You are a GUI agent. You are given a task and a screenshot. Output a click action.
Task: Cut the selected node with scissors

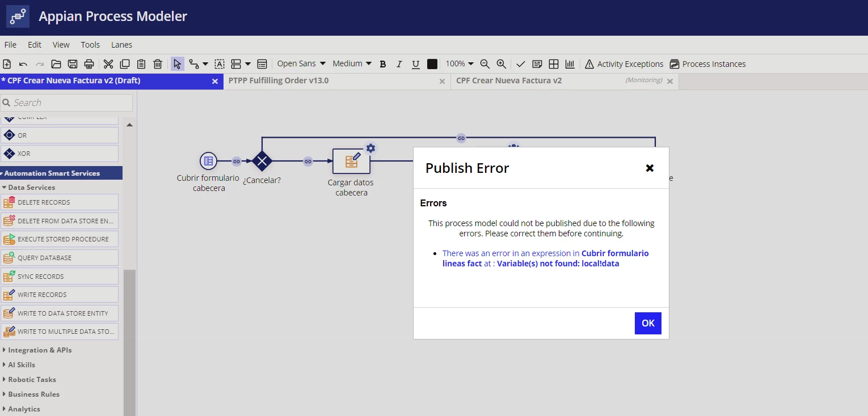tap(108, 64)
